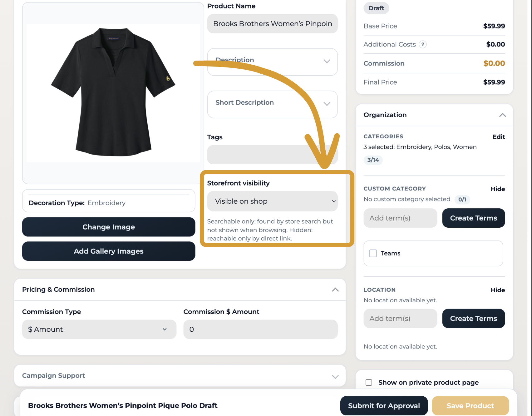This screenshot has width=532, height=416.
Task: Expand the Short Description section
Action: point(272,104)
